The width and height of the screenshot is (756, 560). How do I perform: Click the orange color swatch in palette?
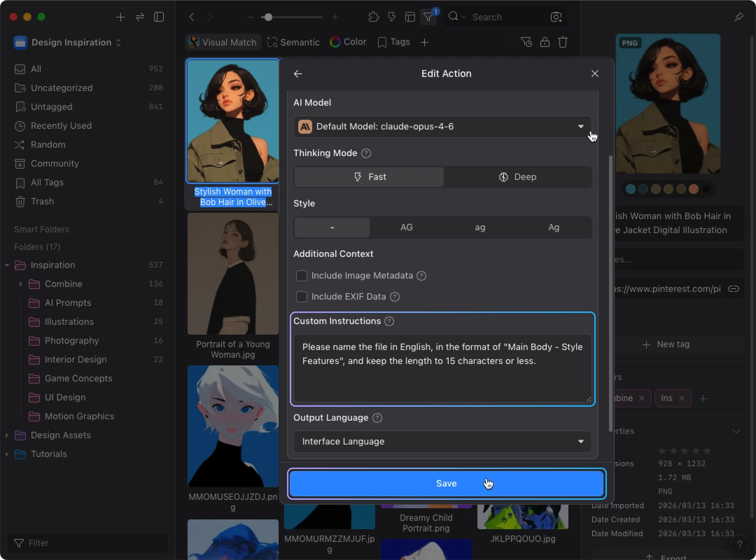click(x=694, y=189)
